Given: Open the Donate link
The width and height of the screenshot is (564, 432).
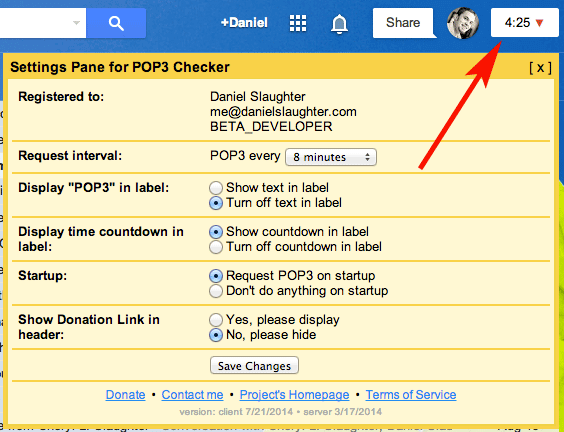Looking at the screenshot, I should tap(126, 395).
